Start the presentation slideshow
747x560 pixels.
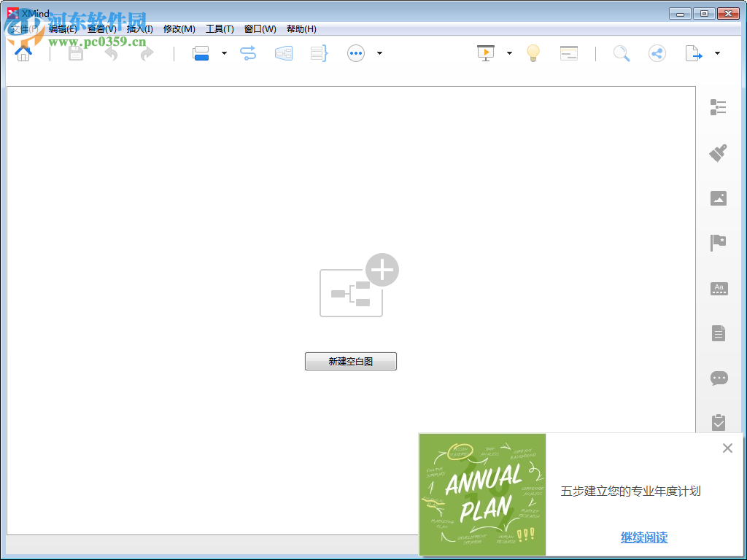pyautogui.click(x=487, y=53)
